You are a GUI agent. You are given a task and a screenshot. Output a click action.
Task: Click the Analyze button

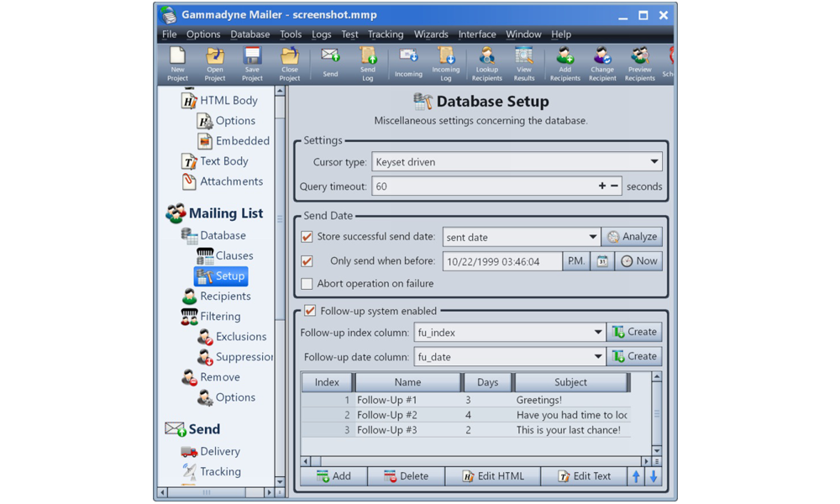[x=633, y=237]
